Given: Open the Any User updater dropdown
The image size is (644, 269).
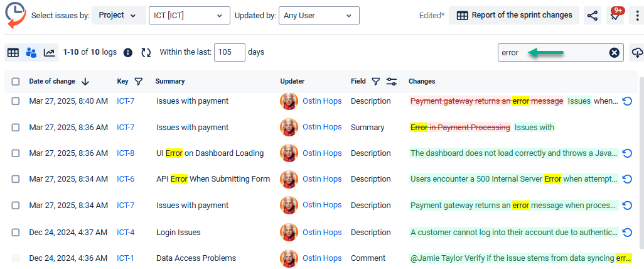Looking at the screenshot, I should 319,16.
